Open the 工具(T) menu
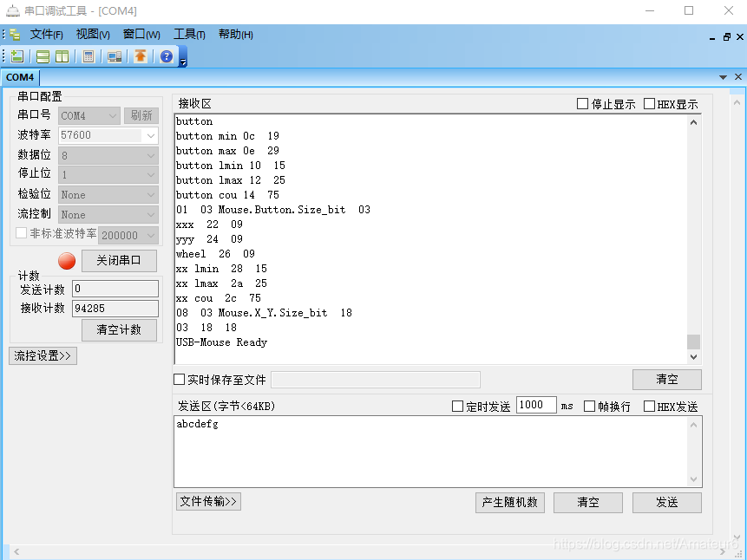Viewport: 747px width, 560px height. [x=189, y=35]
